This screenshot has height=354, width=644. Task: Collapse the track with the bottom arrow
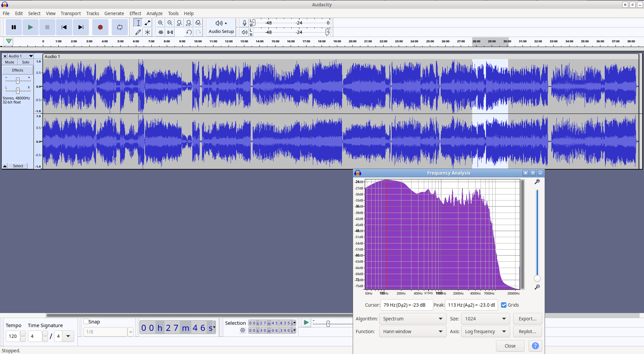pyautogui.click(x=5, y=166)
